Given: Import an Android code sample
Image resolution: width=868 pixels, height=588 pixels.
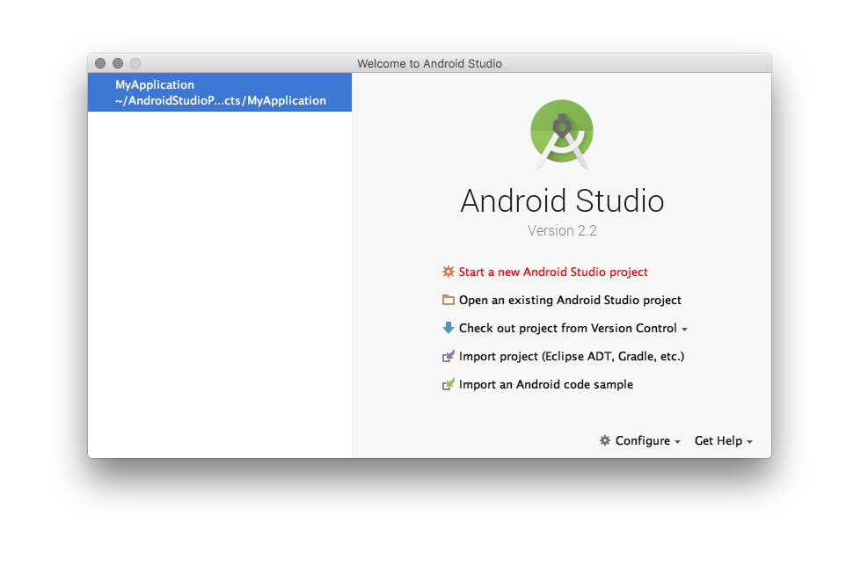Looking at the screenshot, I should tap(546, 384).
